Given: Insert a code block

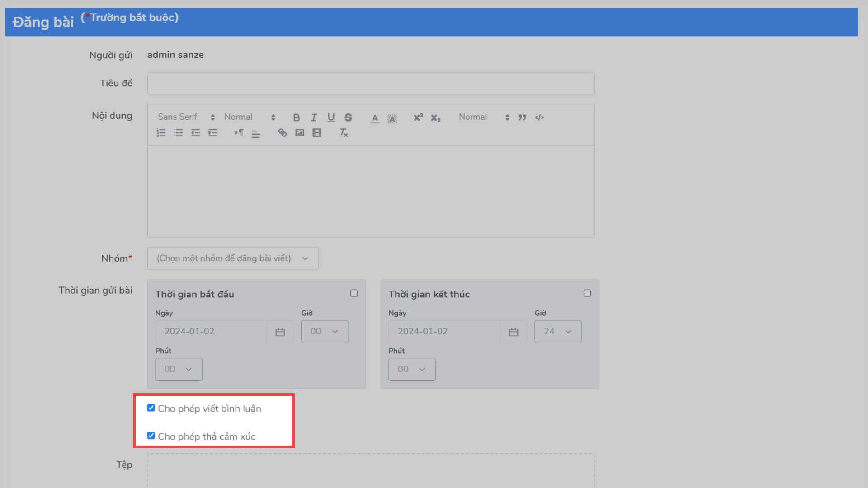Looking at the screenshot, I should [x=539, y=117].
